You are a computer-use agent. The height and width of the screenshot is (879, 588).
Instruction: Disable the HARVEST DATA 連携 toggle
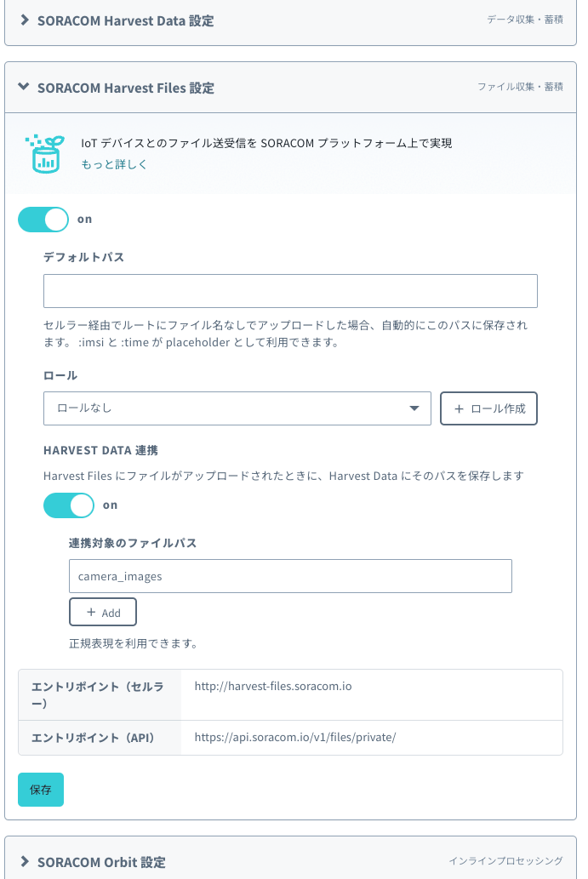tap(69, 505)
